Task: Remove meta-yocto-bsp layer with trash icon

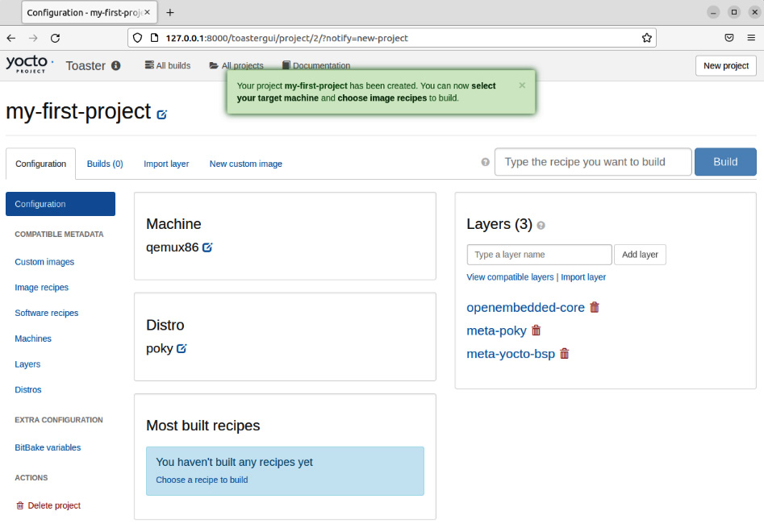Action: click(564, 353)
